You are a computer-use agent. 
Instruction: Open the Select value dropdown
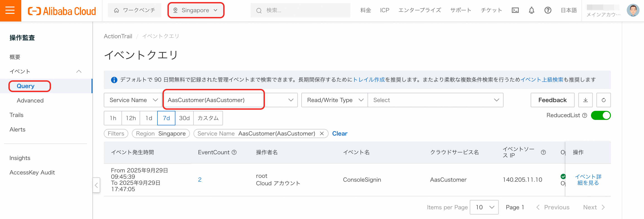click(x=436, y=100)
